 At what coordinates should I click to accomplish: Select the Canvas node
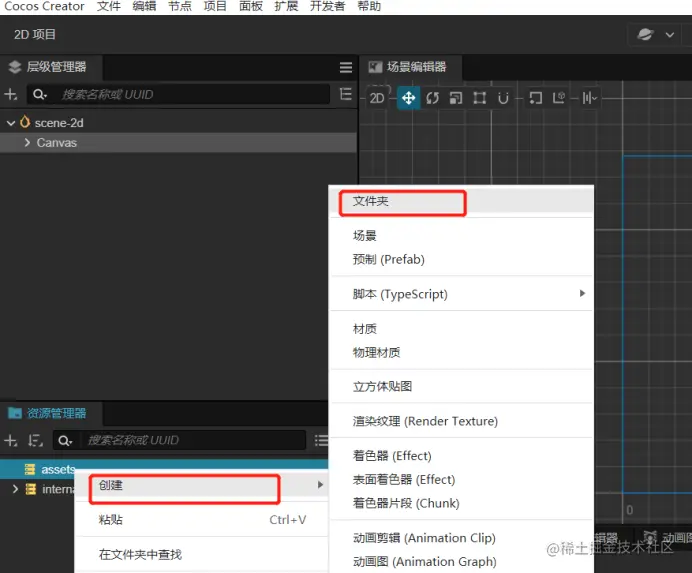click(178, 143)
